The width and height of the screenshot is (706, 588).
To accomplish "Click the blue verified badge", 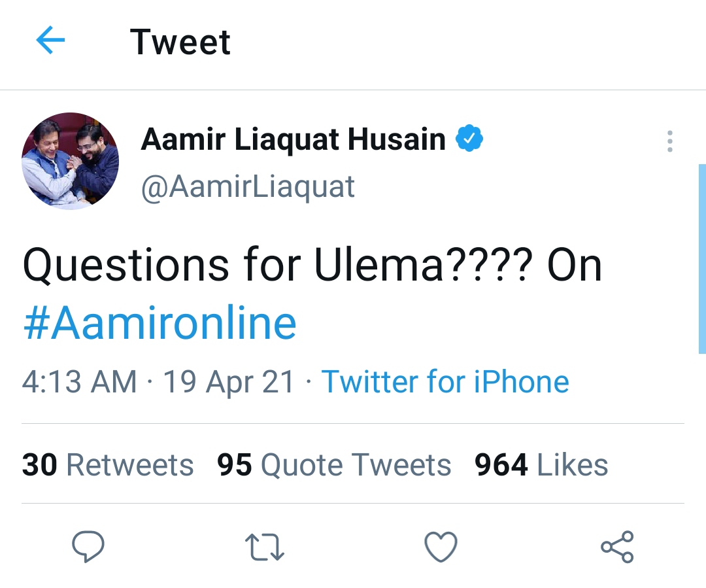I will [x=469, y=138].
